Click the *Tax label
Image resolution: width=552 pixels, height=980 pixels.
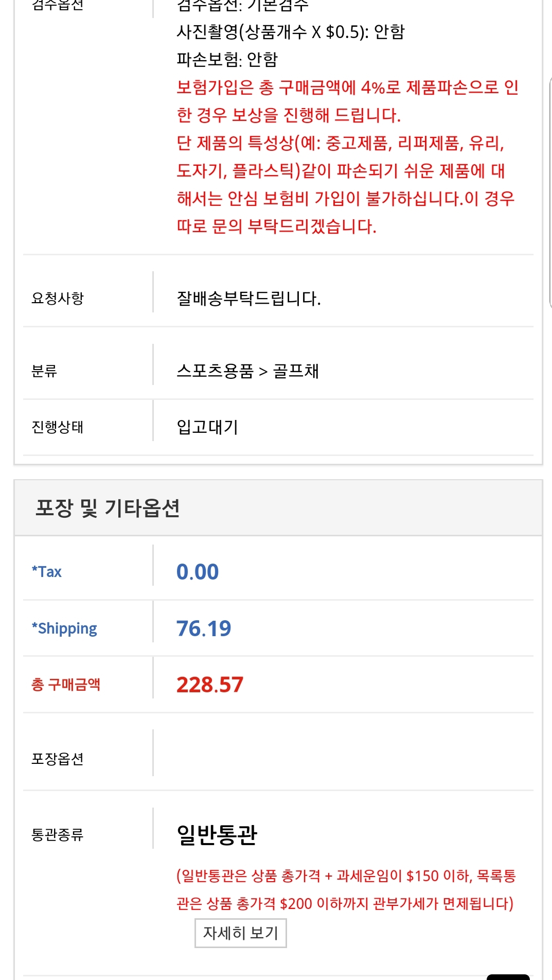pos(47,572)
